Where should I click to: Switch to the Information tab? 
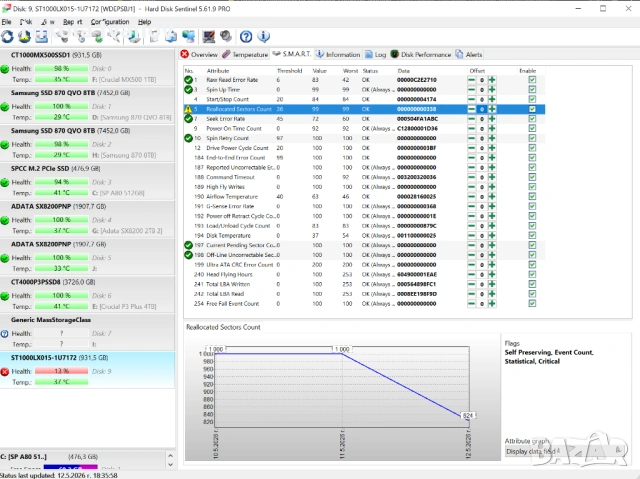(x=338, y=54)
